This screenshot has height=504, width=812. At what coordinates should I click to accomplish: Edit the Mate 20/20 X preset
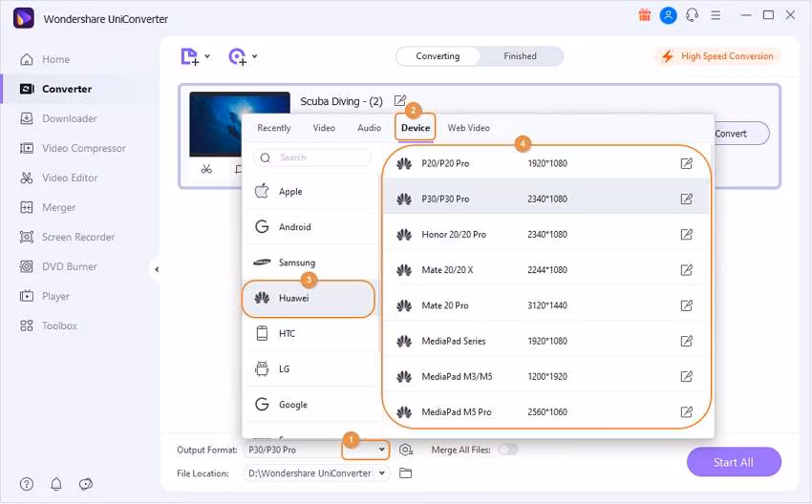pos(686,269)
